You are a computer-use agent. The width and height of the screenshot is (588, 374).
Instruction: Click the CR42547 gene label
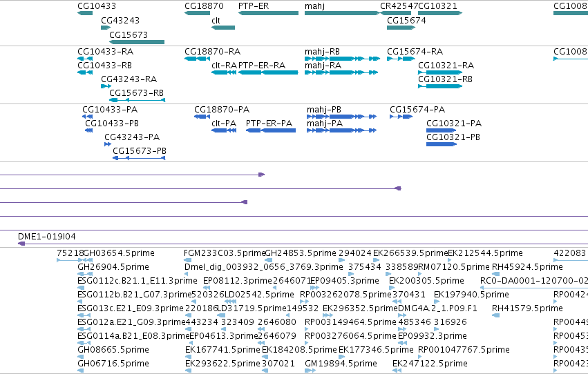click(x=399, y=6)
